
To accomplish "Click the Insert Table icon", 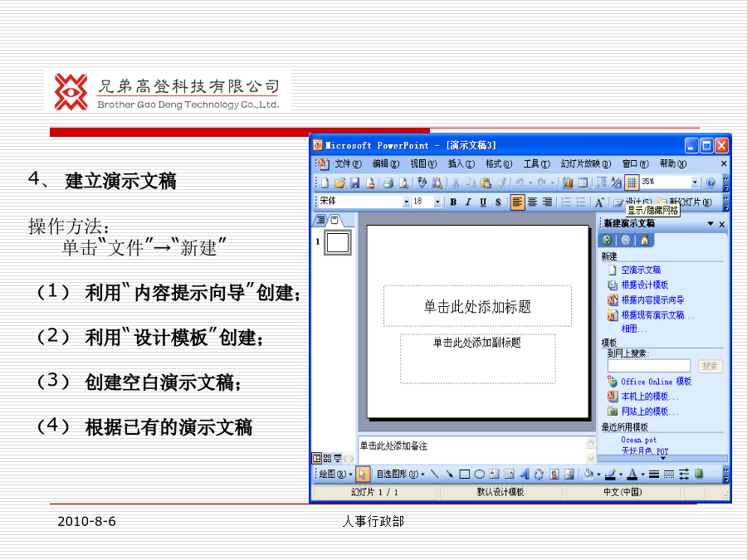I will [583, 183].
